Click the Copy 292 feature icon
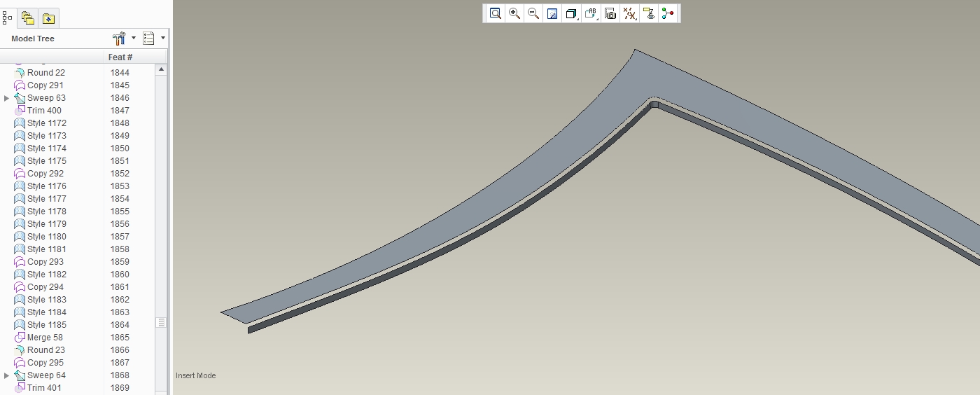The height and width of the screenshot is (395, 980). tap(20, 174)
